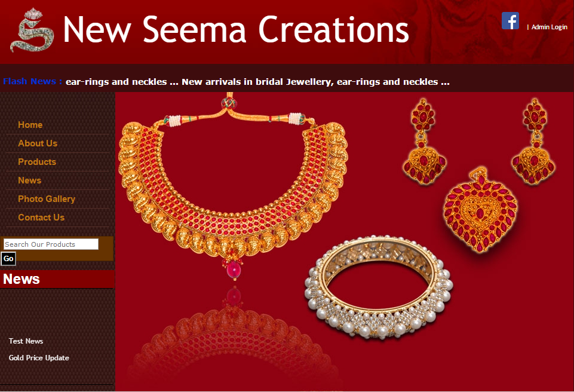
Task: Click the jeweled S logo
Action: coord(32,30)
